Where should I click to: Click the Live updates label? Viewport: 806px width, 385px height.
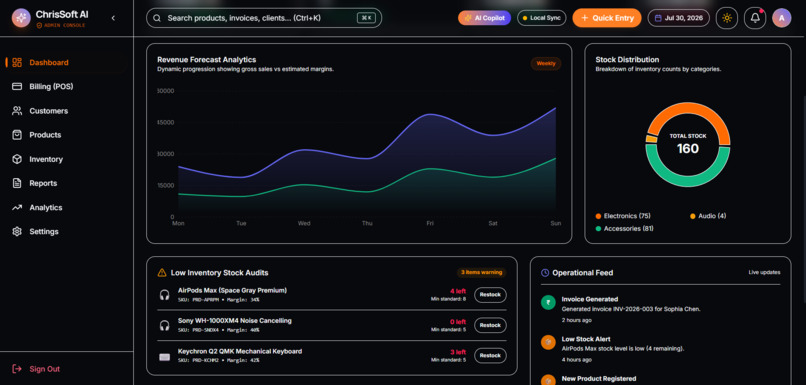(764, 272)
